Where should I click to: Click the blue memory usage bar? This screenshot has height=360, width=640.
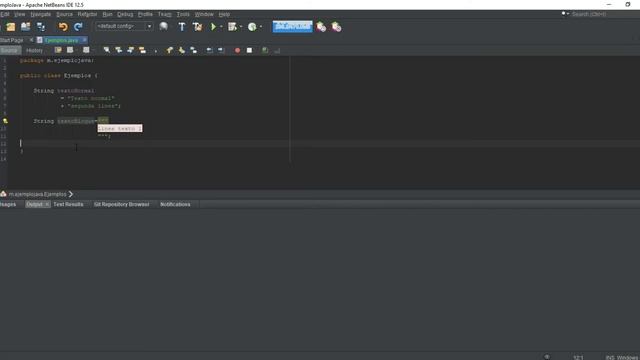coord(293,27)
